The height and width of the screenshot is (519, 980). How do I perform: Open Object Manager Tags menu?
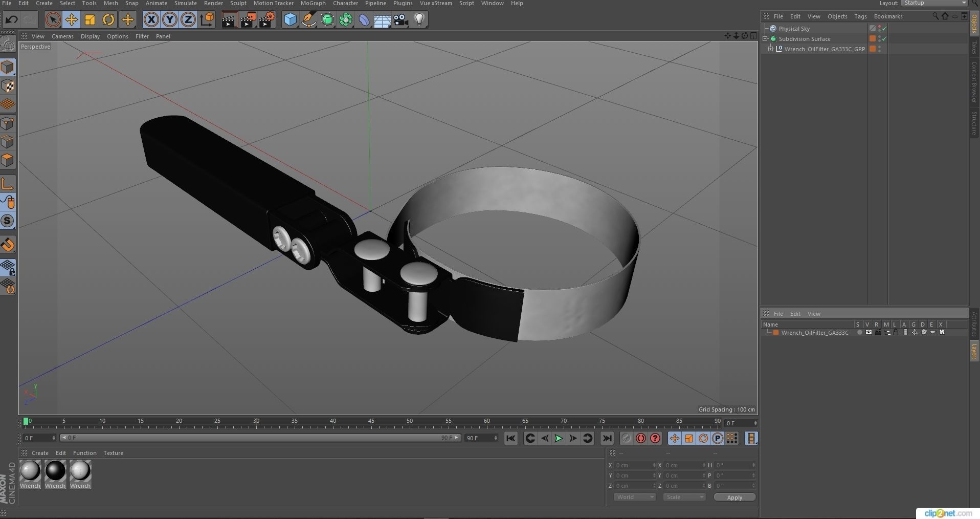pos(860,16)
